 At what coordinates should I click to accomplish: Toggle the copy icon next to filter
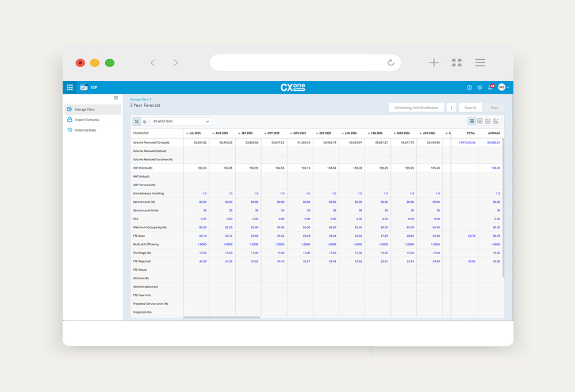pos(146,121)
